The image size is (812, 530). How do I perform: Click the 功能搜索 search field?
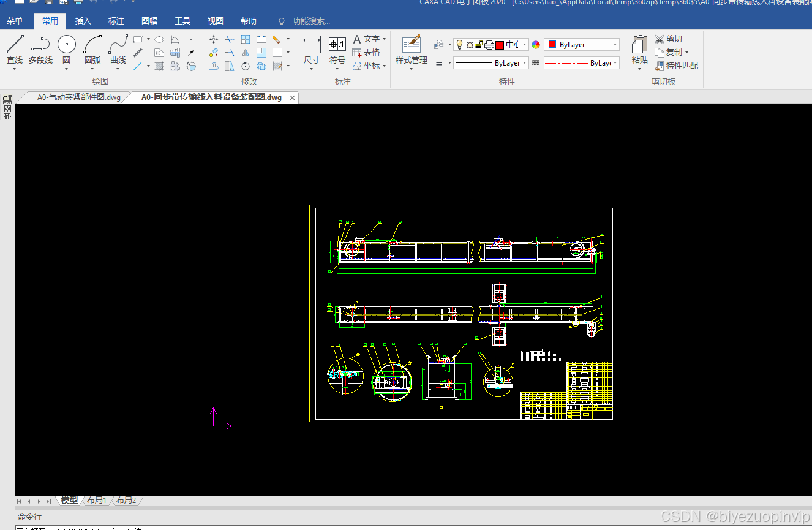[x=312, y=21]
